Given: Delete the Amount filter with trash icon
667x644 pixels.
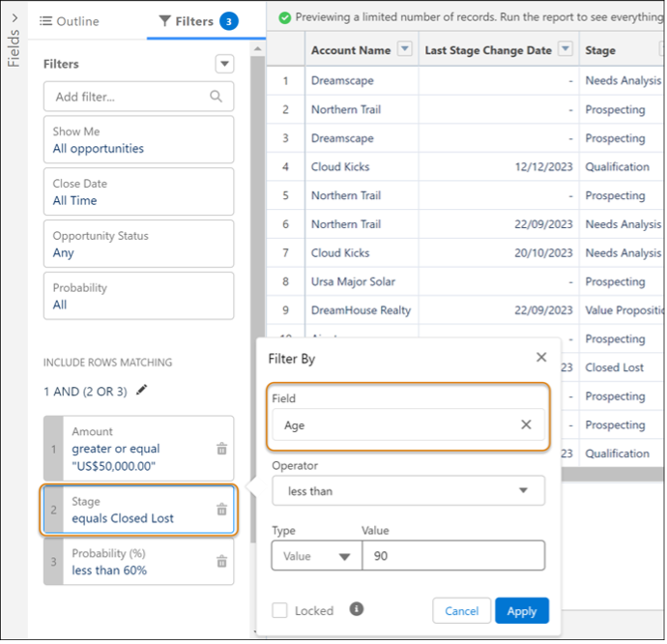Looking at the screenshot, I should click(221, 449).
